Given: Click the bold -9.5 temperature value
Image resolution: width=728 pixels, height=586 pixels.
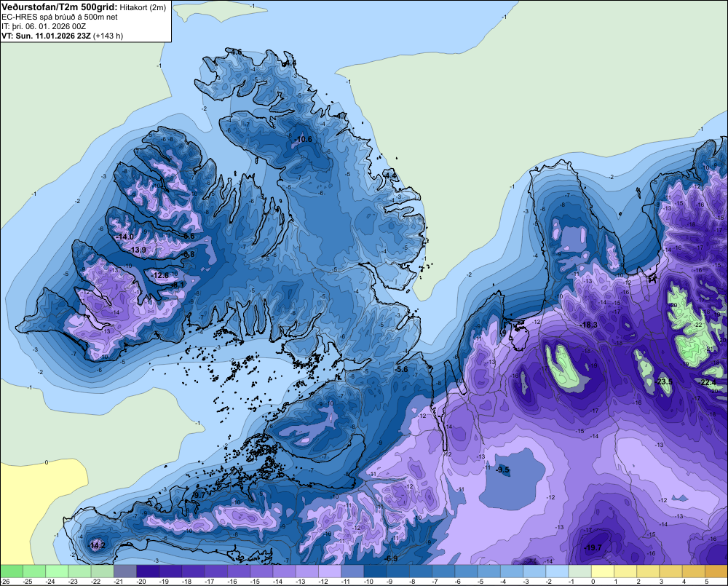Looking at the screenshot, I should (502, 470).
